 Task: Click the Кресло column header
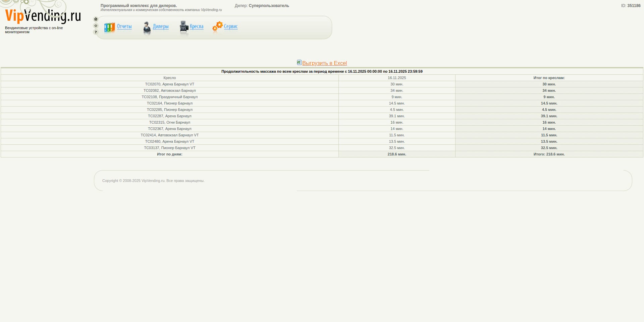pyautogui.click(x=169, y=78)
